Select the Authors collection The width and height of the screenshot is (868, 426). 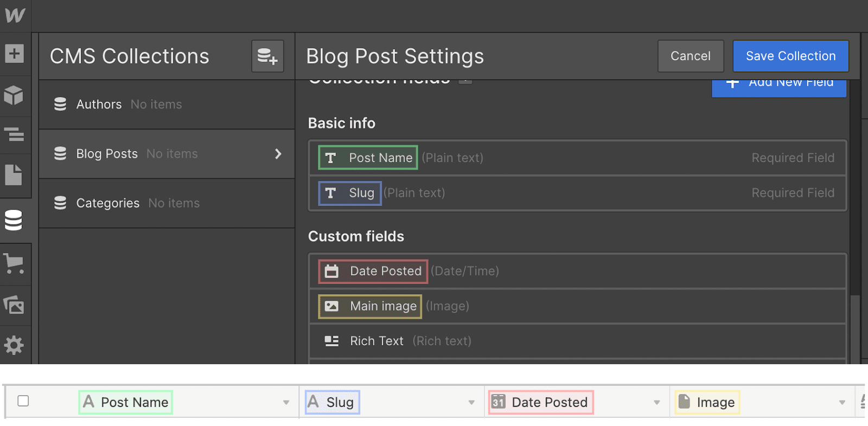point(99,105)
